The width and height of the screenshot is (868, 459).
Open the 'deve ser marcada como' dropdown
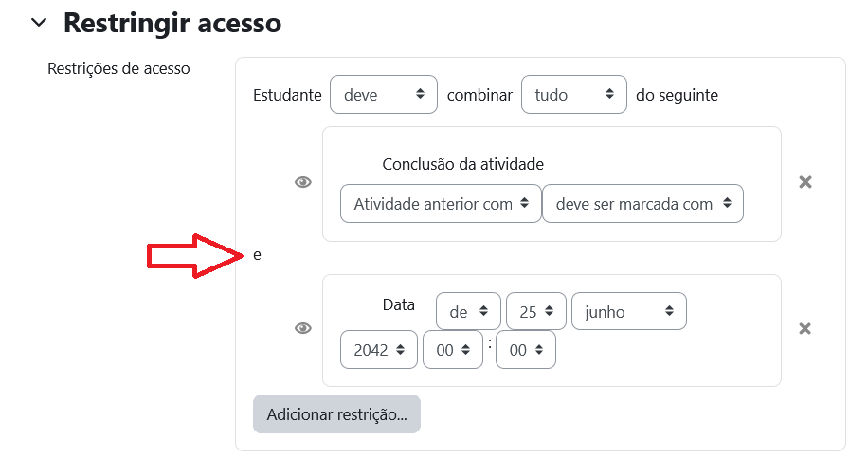click(x=643, y=204)
